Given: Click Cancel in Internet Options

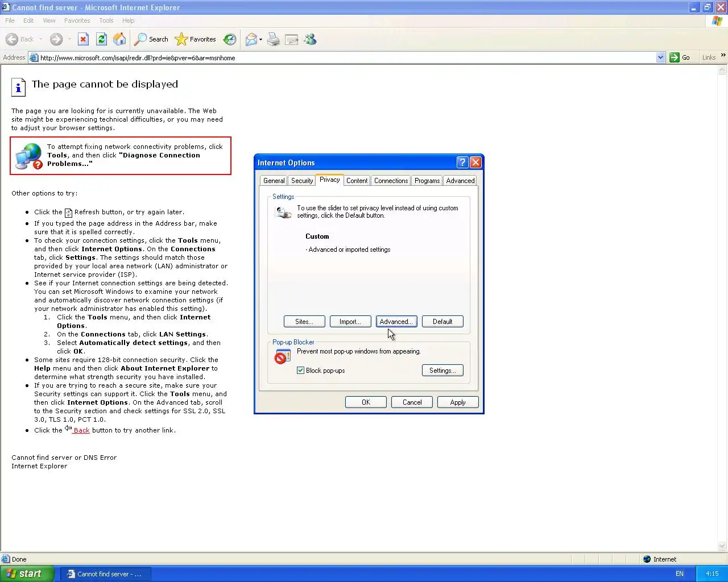Looking at the screenshot, I should (412, 402).
